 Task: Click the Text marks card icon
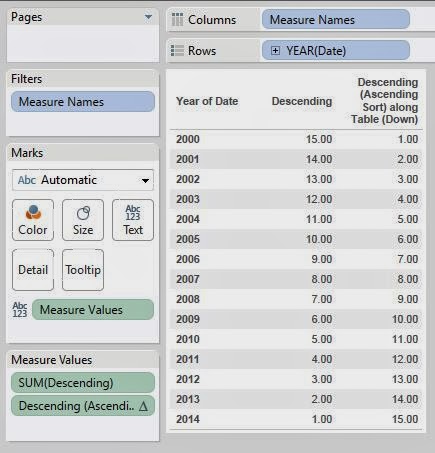coord(133,213)
